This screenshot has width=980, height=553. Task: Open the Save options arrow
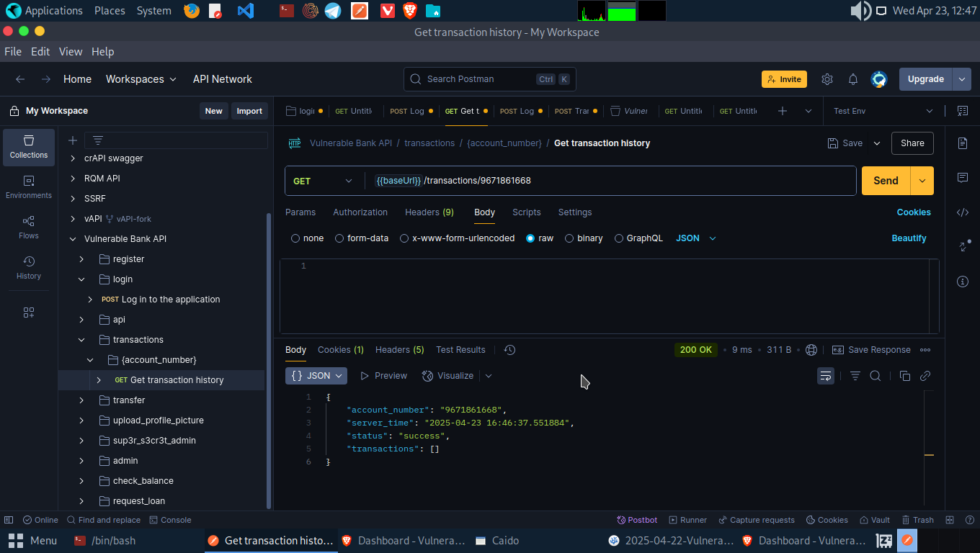(877, 143)
